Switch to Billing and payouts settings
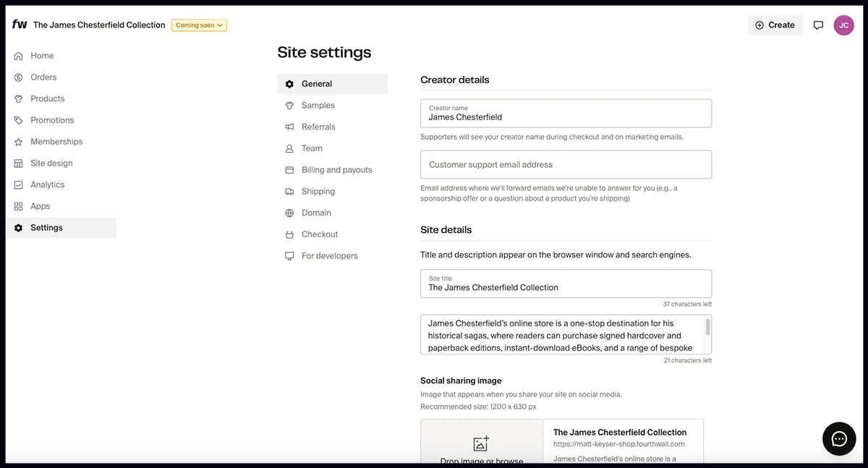This screenshot has width=868, height=468. coord(336,170)
